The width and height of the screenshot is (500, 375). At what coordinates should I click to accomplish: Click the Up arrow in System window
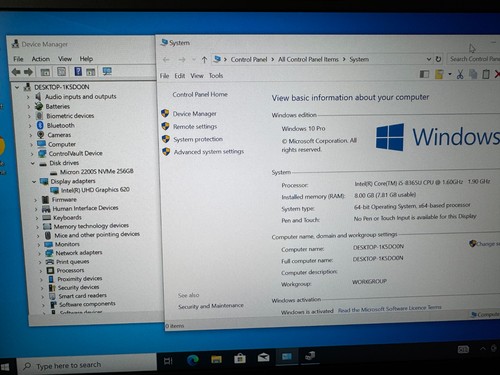(204, 60)
